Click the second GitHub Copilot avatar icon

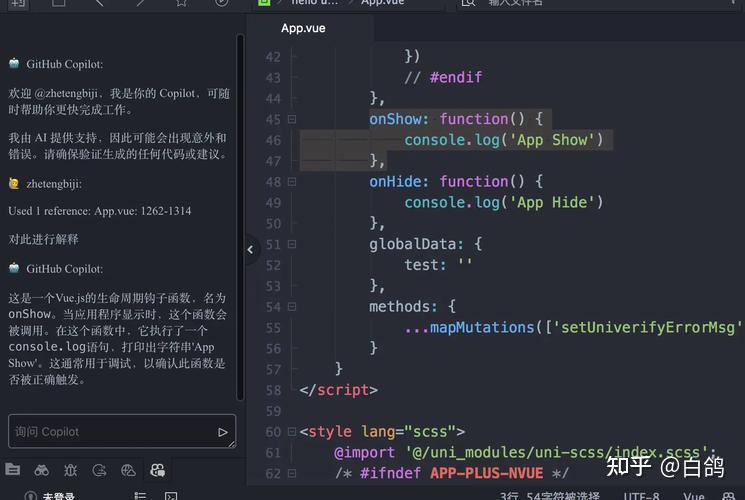[x=14, y=268]
